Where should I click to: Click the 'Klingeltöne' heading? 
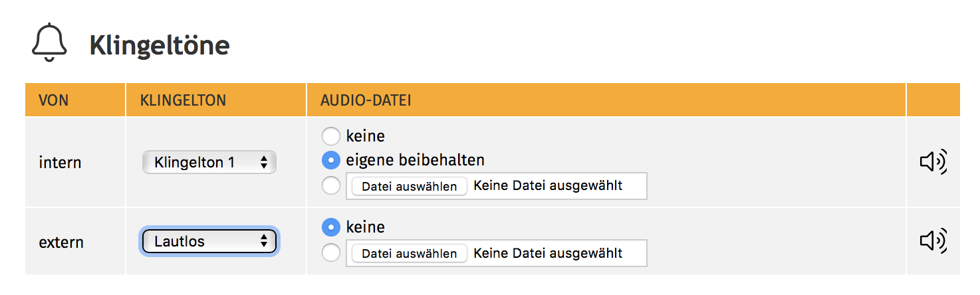coord(160,45)
